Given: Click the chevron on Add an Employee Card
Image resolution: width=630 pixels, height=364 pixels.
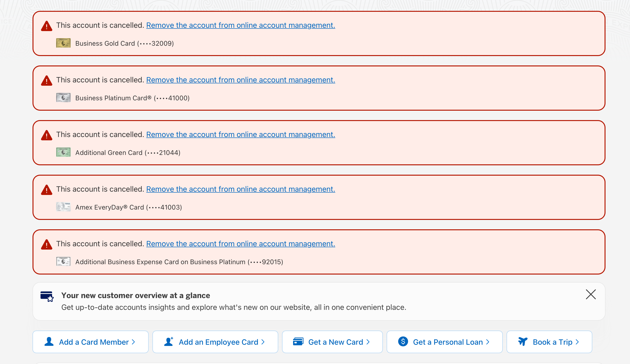Looking at the screenshot, I should click(263, 342).
